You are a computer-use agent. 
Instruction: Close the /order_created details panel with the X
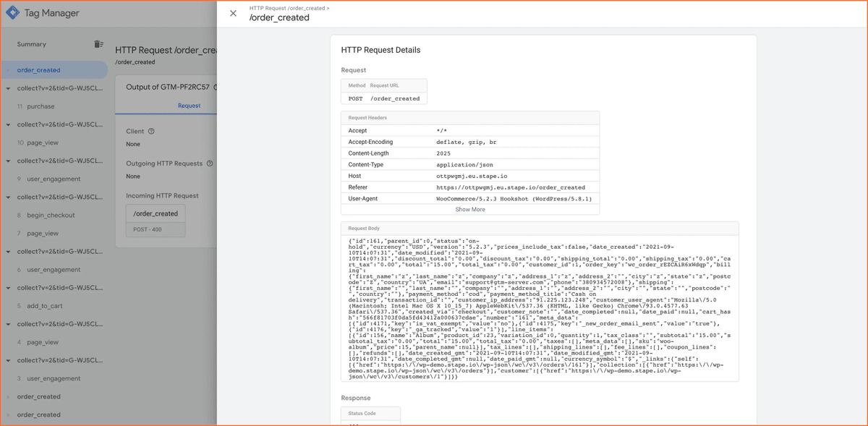pyautogui.click(x=233, y=13)
